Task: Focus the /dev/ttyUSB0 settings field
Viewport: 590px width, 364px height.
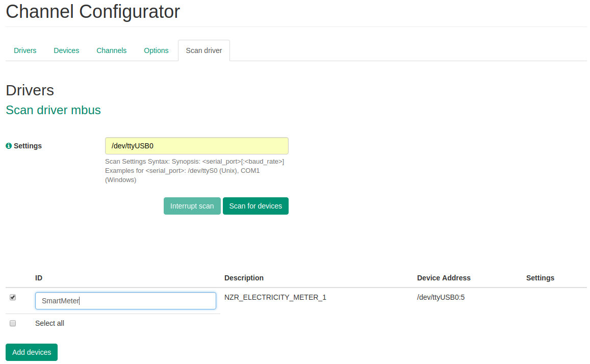Action: coord(196,146)
